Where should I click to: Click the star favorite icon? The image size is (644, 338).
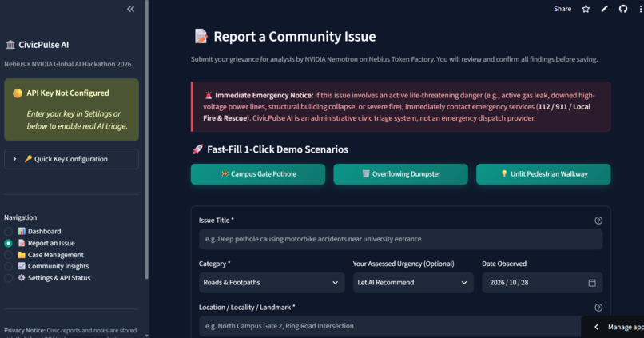tap(586, 9)
